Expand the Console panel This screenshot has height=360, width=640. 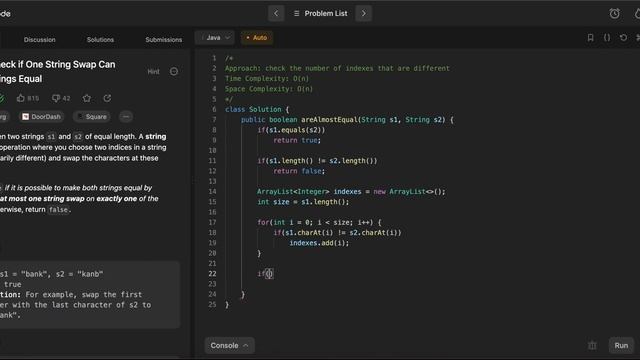[229, 345]
